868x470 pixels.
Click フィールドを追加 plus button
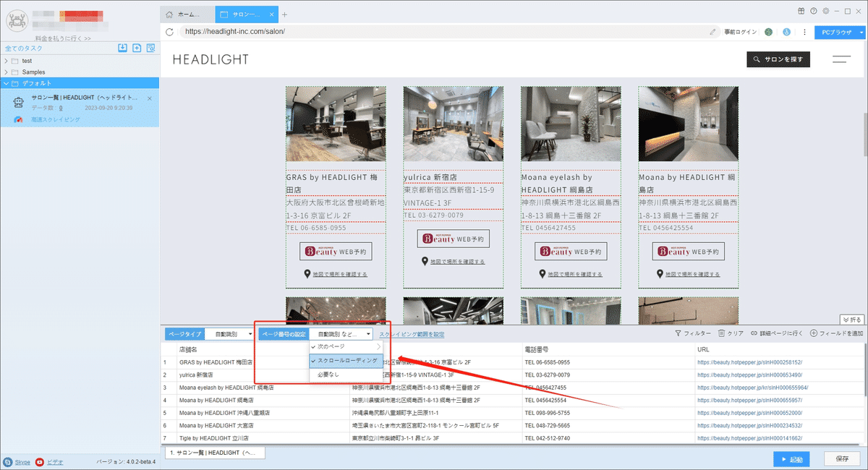(x=836, y=333)
